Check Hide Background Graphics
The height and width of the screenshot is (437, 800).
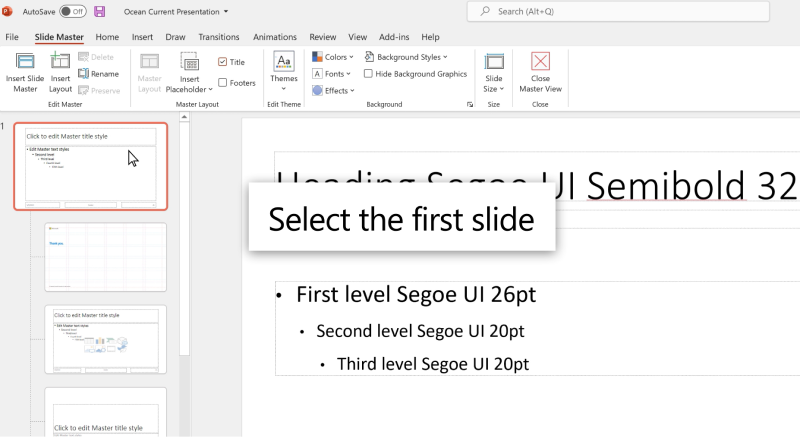click(368, 74)
